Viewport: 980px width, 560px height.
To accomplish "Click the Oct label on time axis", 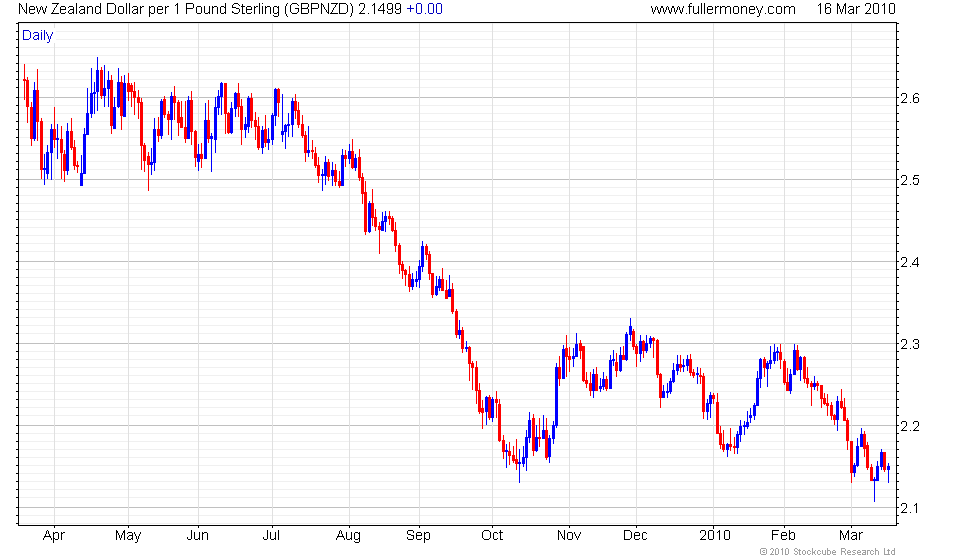I will pyautogui.click(x=492, y=534).
